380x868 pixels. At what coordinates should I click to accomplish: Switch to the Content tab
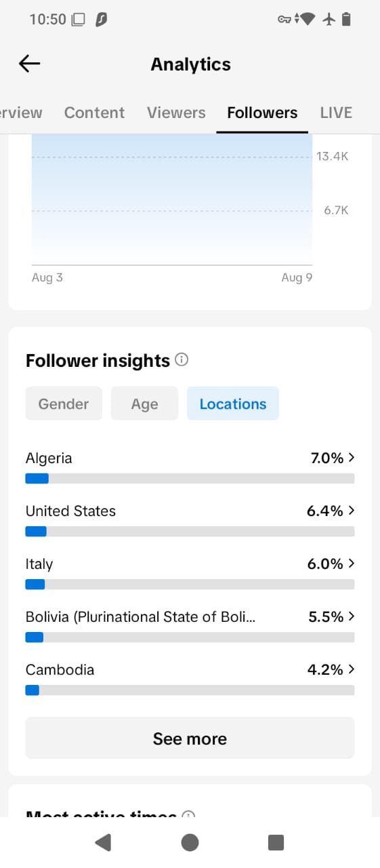point(94,113)
